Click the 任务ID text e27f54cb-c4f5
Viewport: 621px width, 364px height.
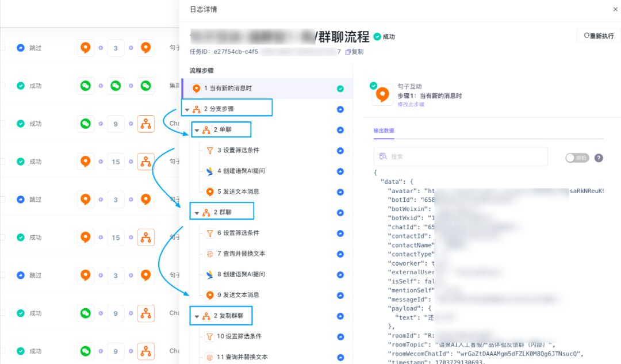pyautogui.click(x=236, y=52)
